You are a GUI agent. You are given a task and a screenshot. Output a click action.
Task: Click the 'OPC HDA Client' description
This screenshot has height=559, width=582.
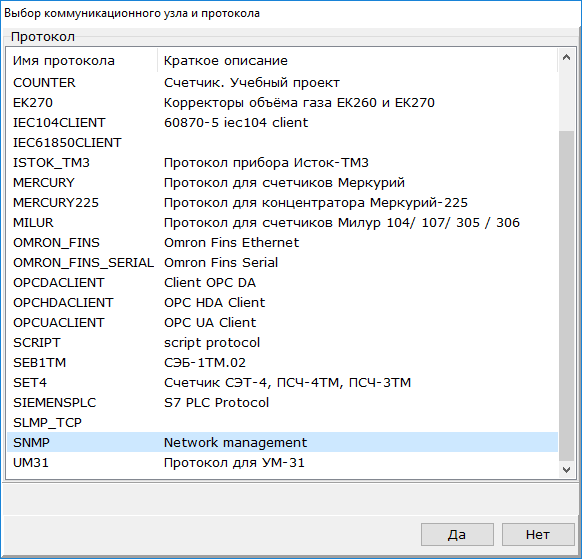tap(215, 303)
